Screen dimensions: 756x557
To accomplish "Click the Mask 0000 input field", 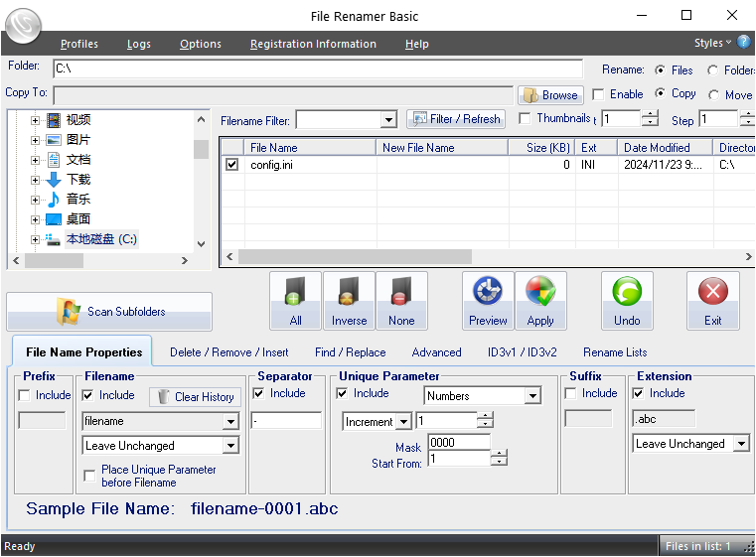I will pyautogui.click(x=459, y=443).
